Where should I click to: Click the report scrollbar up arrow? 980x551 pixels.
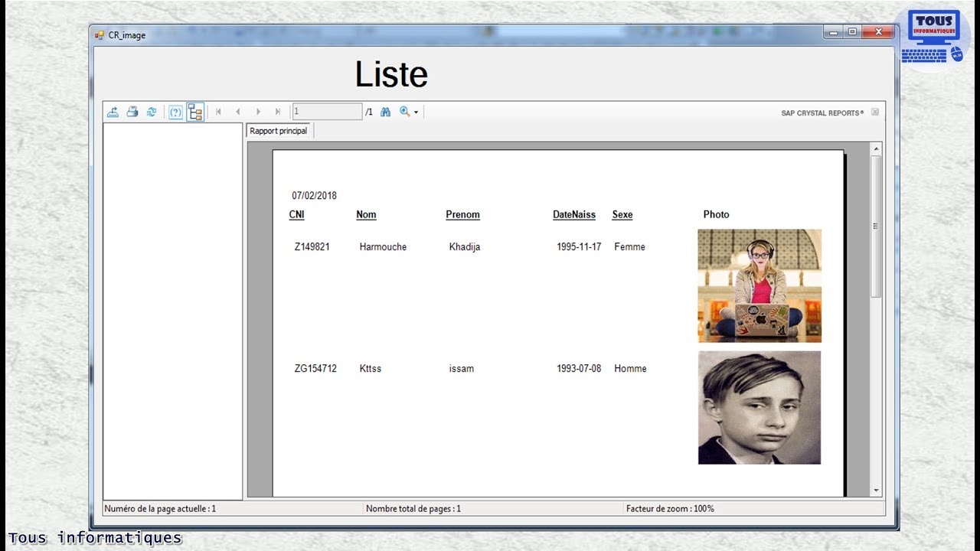877,148
